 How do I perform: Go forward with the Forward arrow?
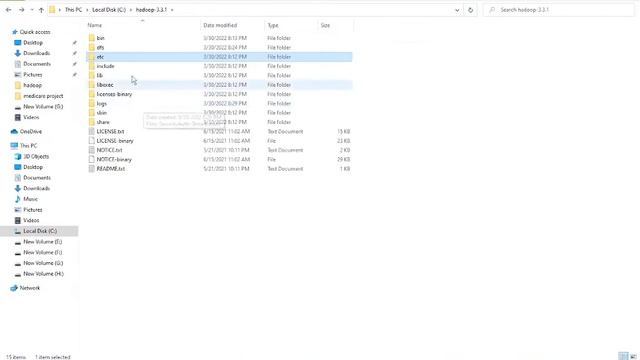pos(22,10)
